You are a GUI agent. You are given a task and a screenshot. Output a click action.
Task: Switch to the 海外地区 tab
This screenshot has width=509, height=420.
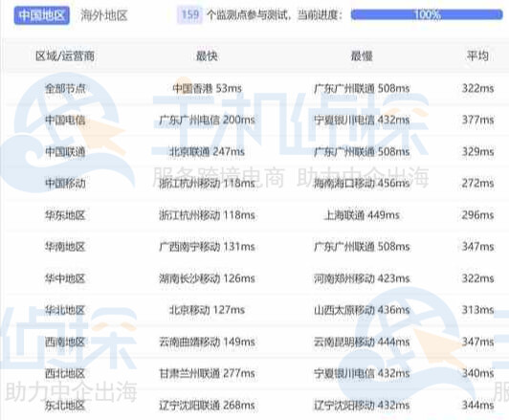pos(104,15)
